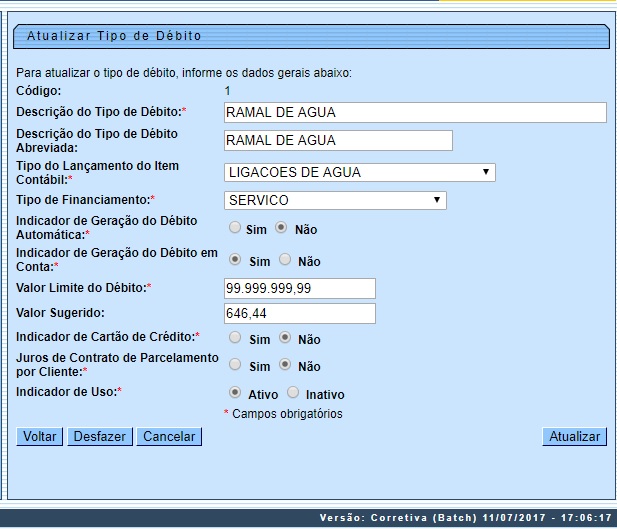Screen dimensions: 617x529
Task: Select Sim for Geração do Débito Automática
Action: coord(235,228)
